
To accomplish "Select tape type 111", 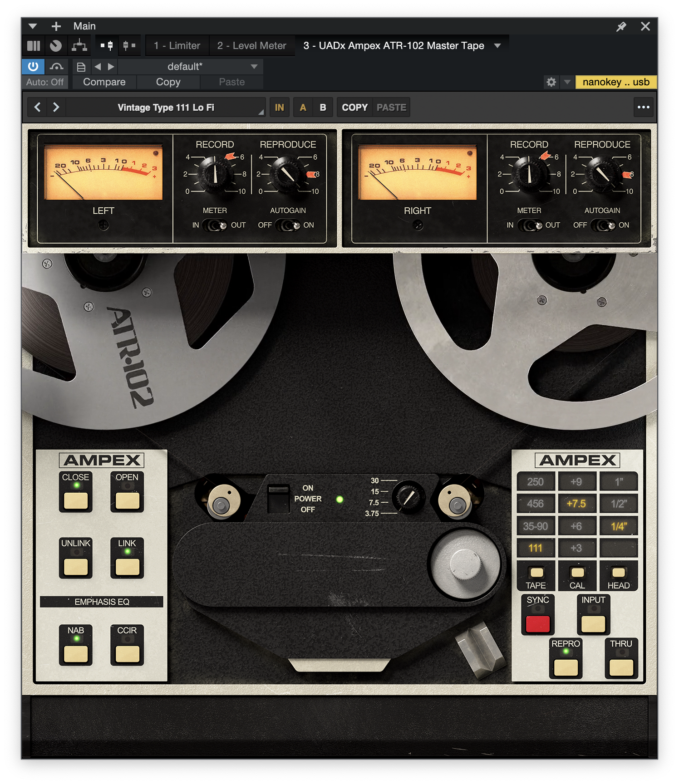I will coord(536,548).
